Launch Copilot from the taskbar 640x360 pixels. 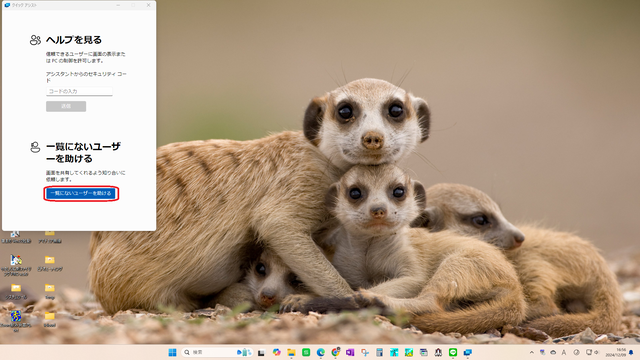277,352
